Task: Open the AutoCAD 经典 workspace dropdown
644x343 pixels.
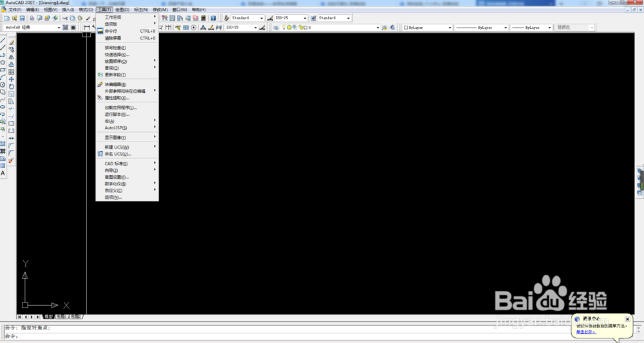Action: pos(59,28)
